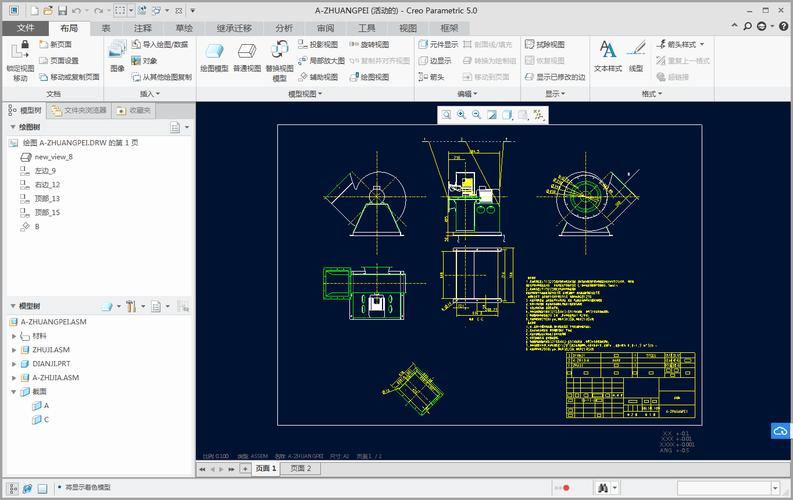Image resolution: width=793 pixels, height=500 pixels.
Task: Insert a 局部放大图 (Detailed View)
Action: point(321,61)
